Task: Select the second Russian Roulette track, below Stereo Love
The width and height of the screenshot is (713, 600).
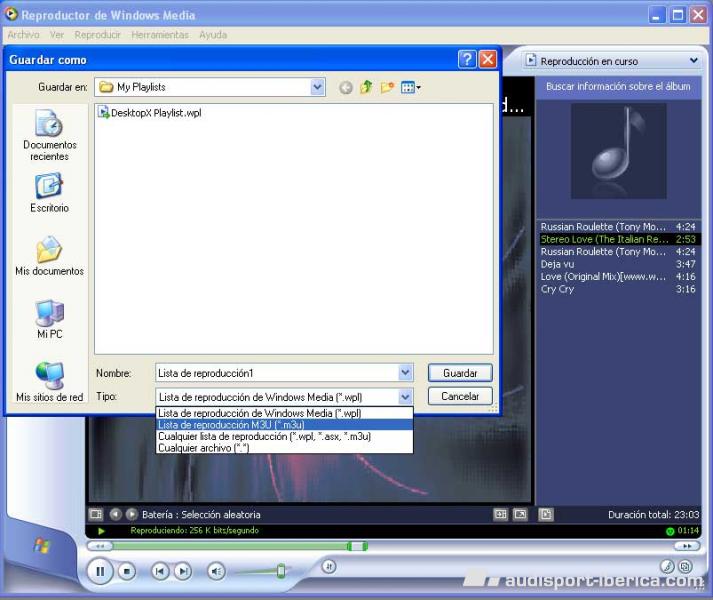Action: click(x=618, y=252)
